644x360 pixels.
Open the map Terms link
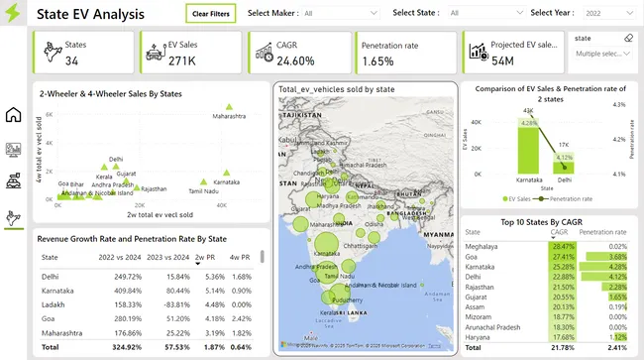434,346
